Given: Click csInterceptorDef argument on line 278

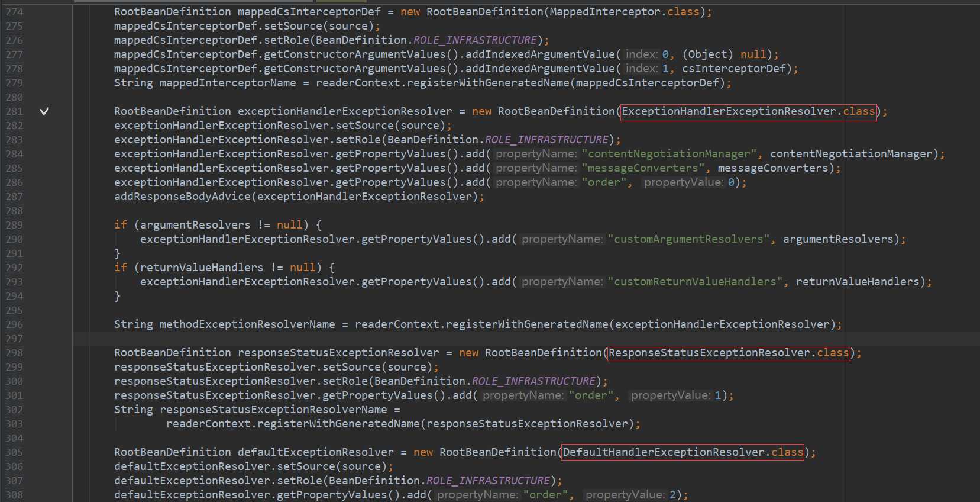Looking at the screenshot, I should click(734, 69).
